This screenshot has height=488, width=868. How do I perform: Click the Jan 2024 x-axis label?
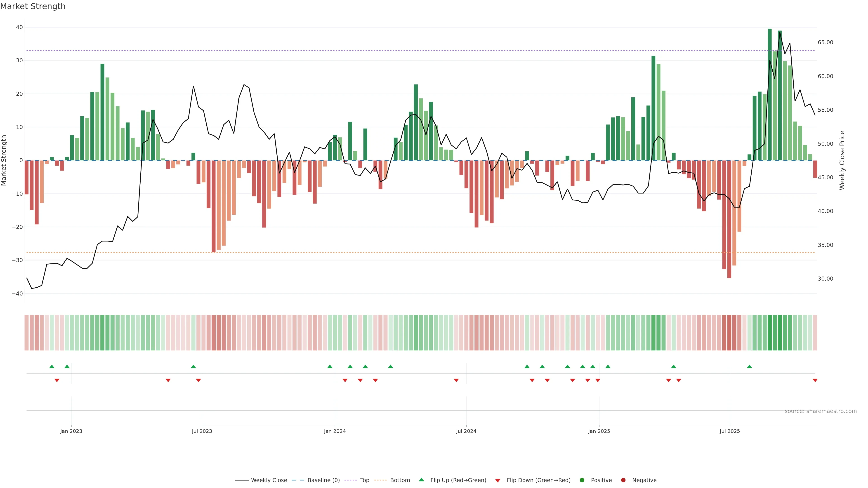click(335, 431)
